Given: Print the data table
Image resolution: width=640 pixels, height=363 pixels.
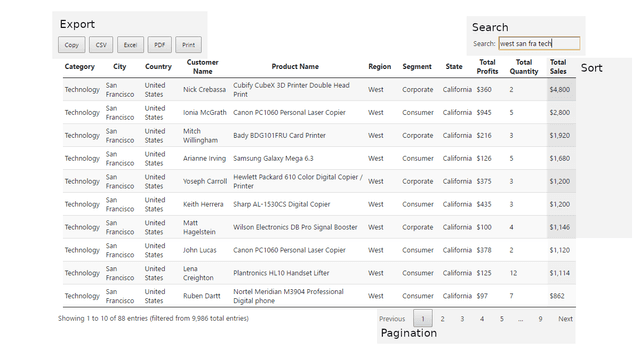Looking at the screenshot, I should point(188,45).
